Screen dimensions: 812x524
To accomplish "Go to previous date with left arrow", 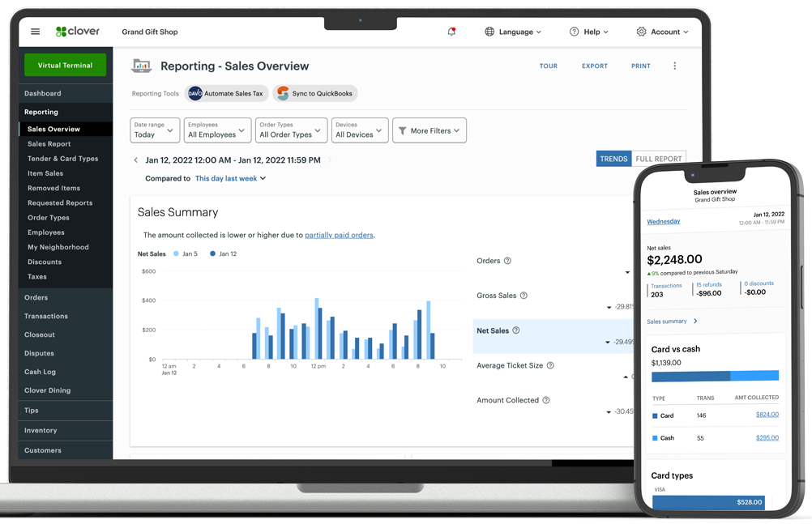I will tap(135, 160).
